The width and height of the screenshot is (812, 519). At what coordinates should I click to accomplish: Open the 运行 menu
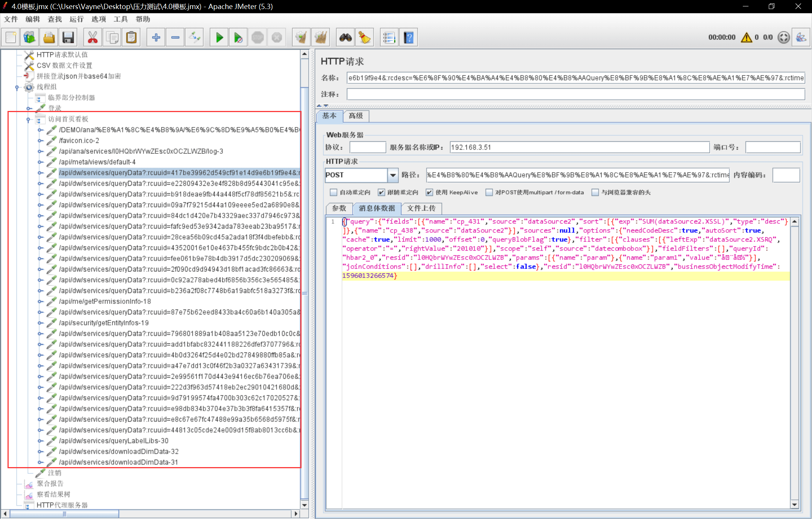point(76,19)
